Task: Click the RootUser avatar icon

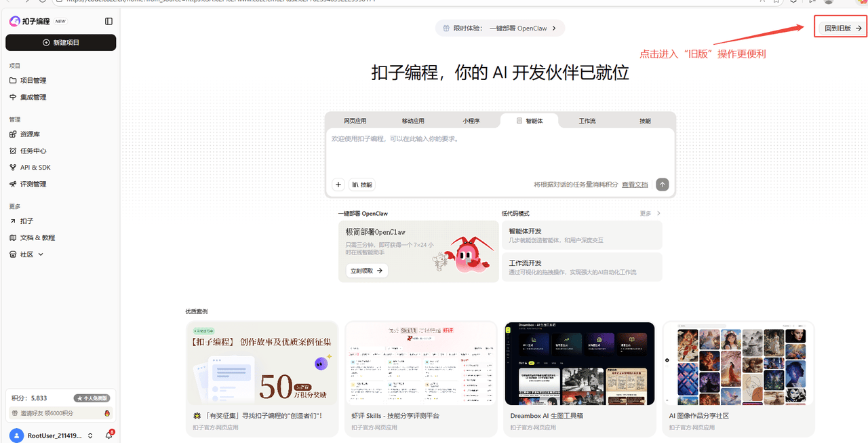Action: (16, 436)
